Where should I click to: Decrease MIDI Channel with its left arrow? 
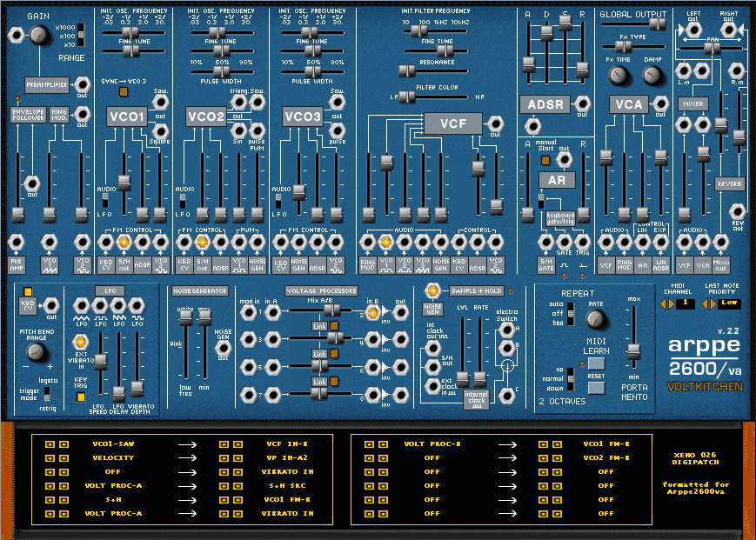tap(664, 304)
